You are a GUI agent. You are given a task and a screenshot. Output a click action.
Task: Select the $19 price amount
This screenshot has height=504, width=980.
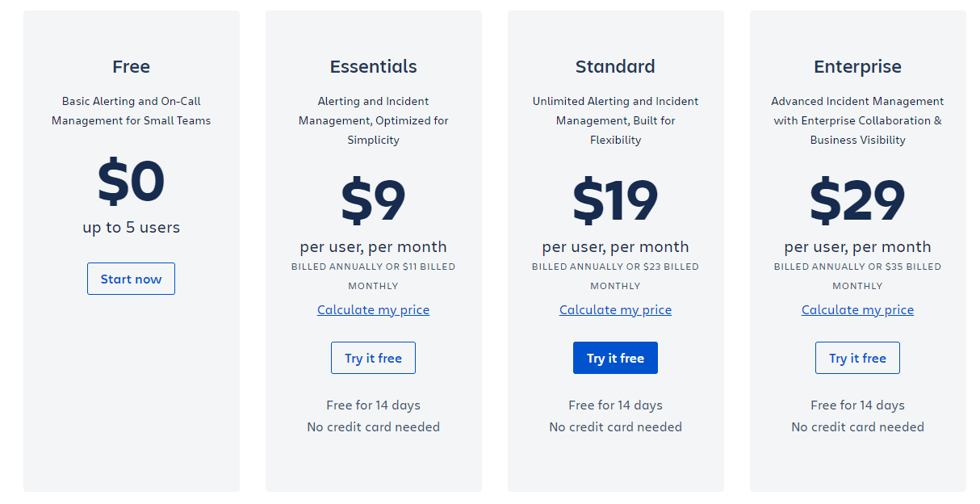(615, 201)
